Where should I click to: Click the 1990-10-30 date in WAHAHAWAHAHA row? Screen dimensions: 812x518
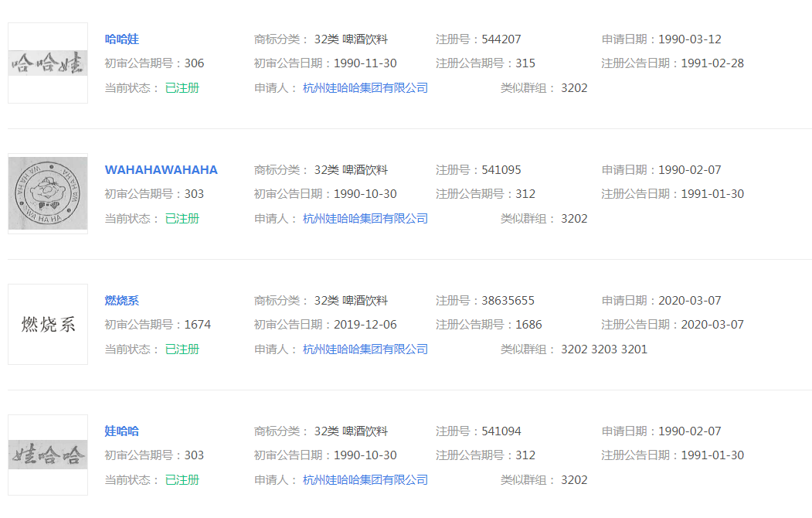[365, 194]
